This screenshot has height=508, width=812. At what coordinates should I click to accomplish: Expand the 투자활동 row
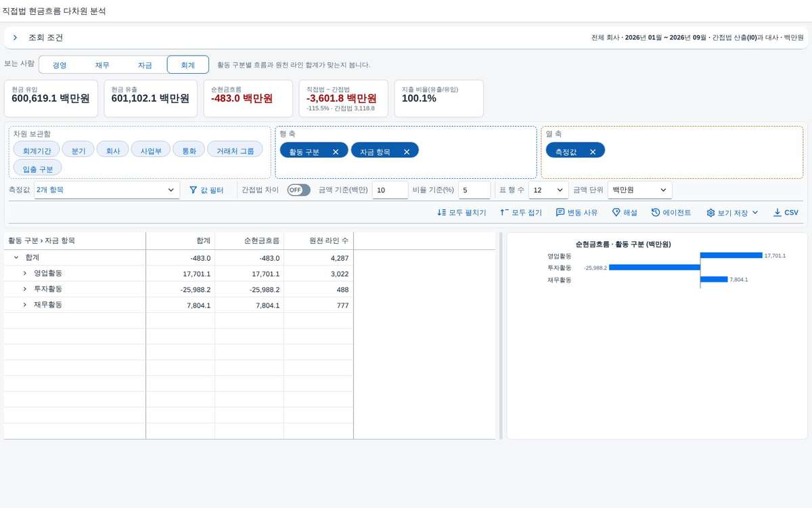(24, 289)
